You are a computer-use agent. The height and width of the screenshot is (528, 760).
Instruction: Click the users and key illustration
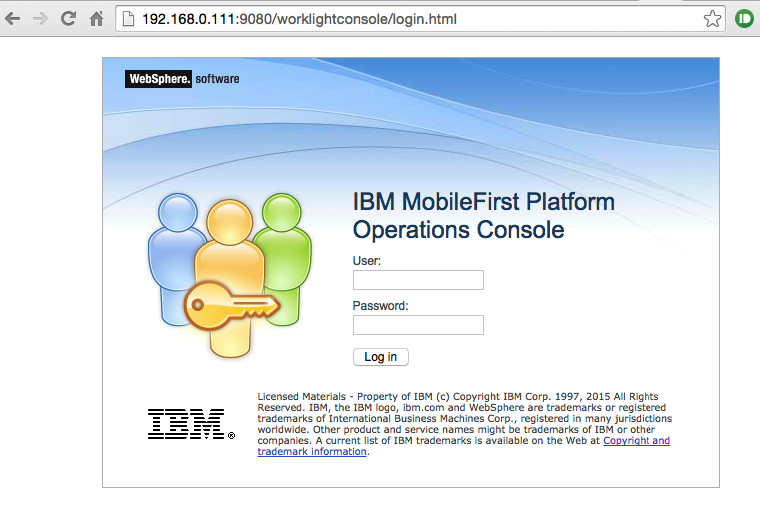pyautogui.click(x=230, y=275)
